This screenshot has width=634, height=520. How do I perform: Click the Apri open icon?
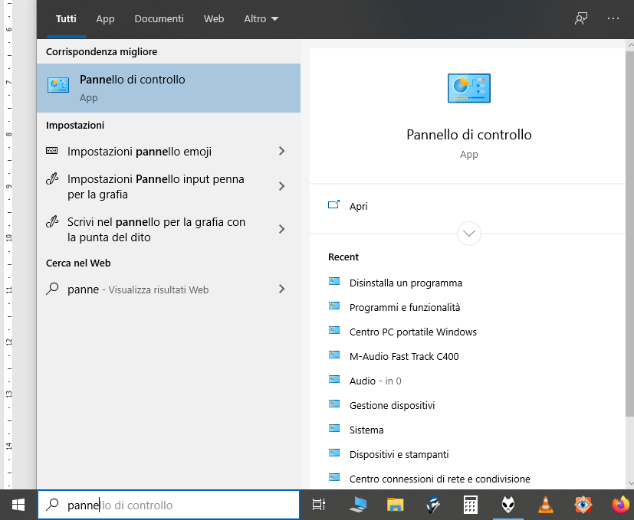coord(334,205)
